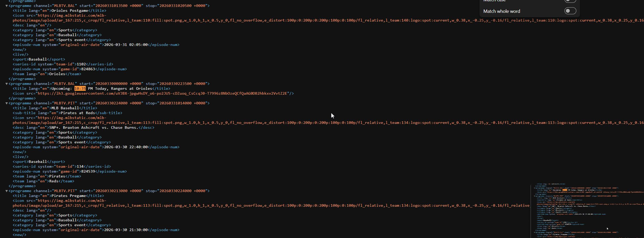
Task: Click the preview thumbnail in bottom-right corner
Action: click(587, 210)
